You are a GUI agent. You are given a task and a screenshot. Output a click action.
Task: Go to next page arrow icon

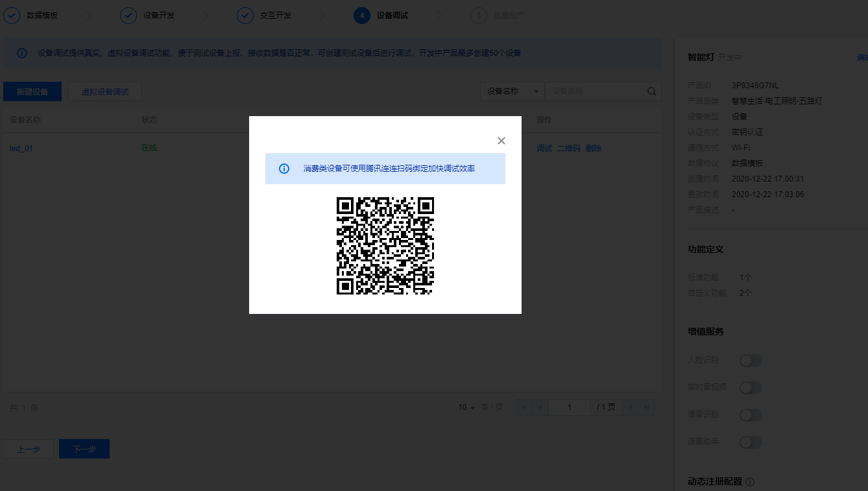click(x=630, y=407)
